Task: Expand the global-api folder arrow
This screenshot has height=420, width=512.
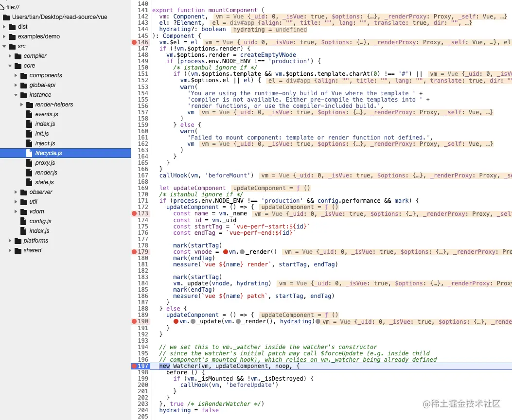Action: point(16,85)
